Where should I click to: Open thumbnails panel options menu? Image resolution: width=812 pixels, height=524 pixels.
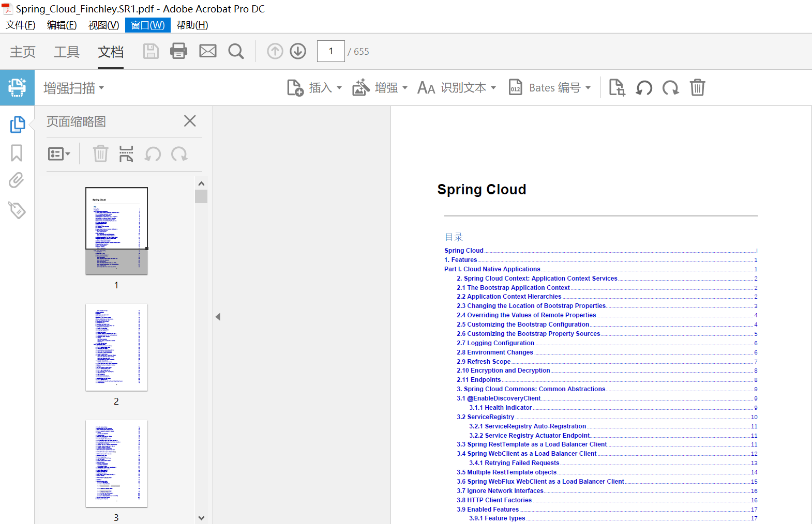[x=59, y=153]
